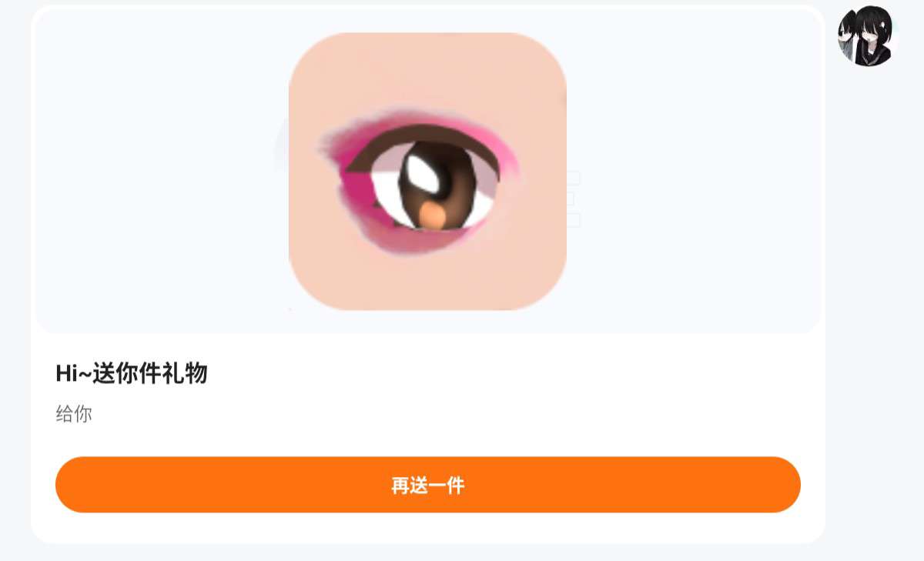
Task: Click the black-haired character in the avatar
Action: pyautogui.click(x=875, y=36)
